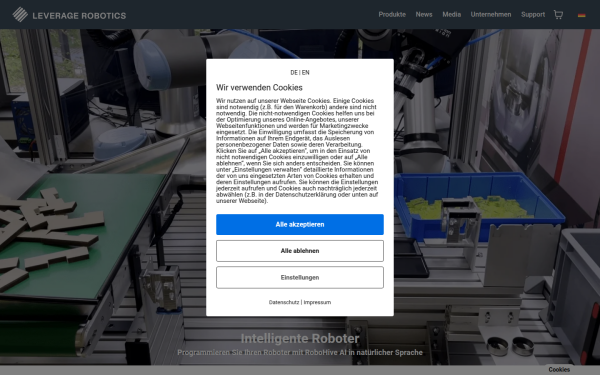Open the Support menu item

(533, 15)
